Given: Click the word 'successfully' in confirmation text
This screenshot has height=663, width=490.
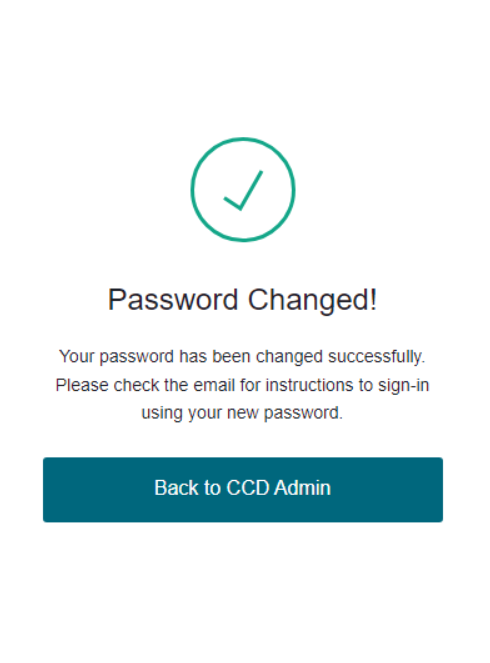Looking at the screenshot, I should click(x=376, y=357).
